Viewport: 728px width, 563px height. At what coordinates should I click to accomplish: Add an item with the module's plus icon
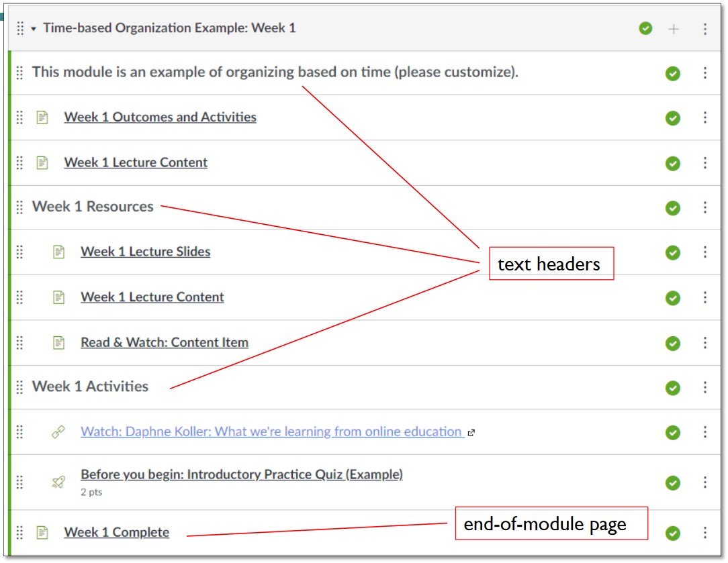[x=673, y=29]
